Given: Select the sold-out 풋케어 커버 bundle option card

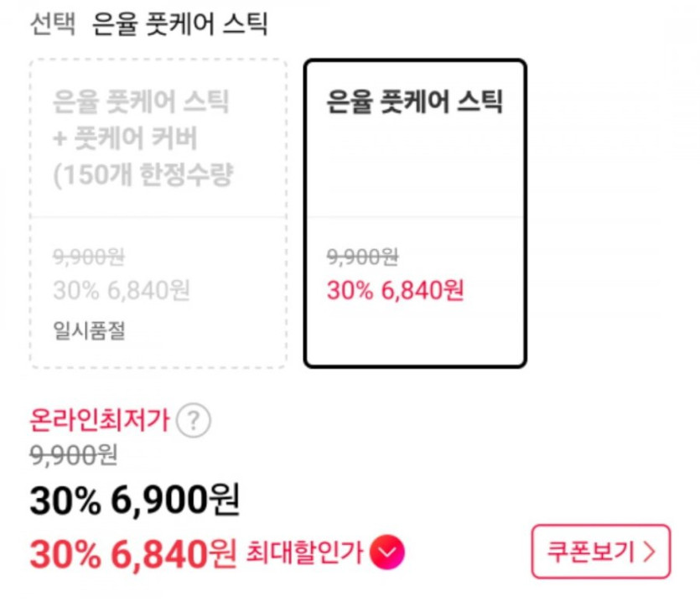Looking at the screenshot, I should pos(158,213).
